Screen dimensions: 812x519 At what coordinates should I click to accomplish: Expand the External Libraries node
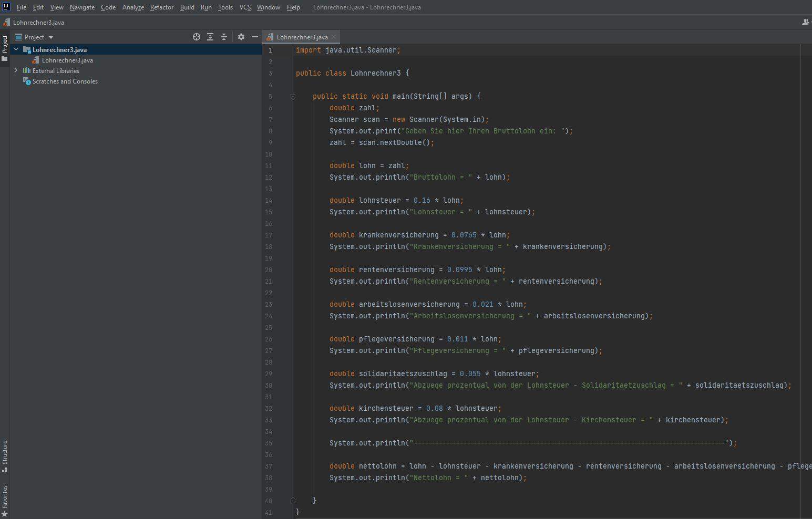tap(16, 70)
